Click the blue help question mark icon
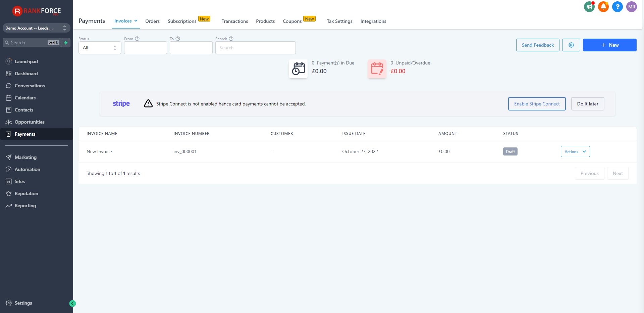 pyautogui.click(x=617, y=7)
